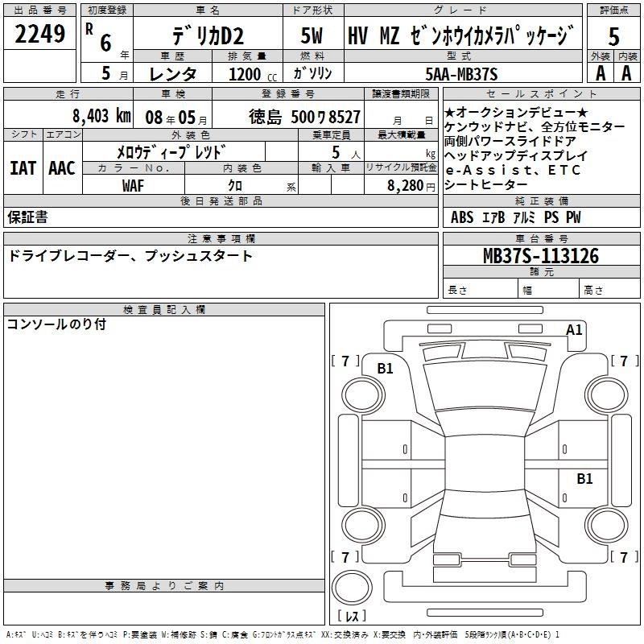Click the e-Assist、ETC line
Image resolution: width=644 pixels, height=644 pixels.
(x=513, y=170)
